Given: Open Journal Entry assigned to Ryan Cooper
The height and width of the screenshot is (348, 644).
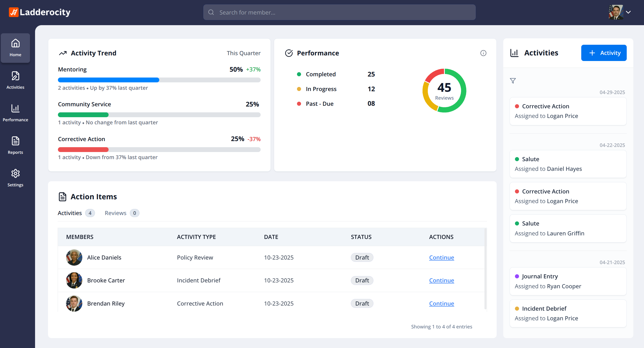Looking at the screenshot, I should tap(568, 281).
